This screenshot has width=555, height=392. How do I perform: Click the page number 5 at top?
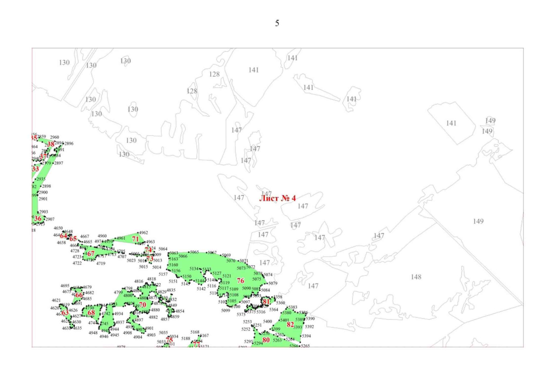point(277,23)
